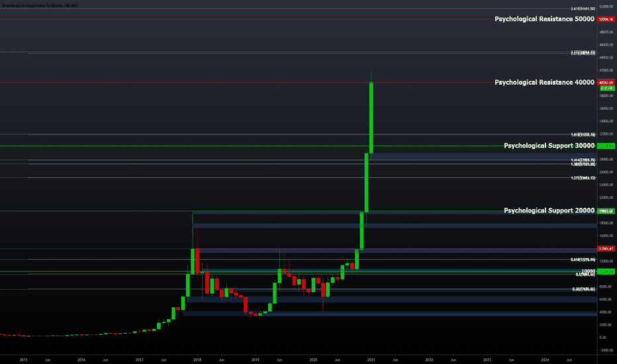Click 18000.00 on the price scale
The image size is (617, 364).
click(606, 223)
